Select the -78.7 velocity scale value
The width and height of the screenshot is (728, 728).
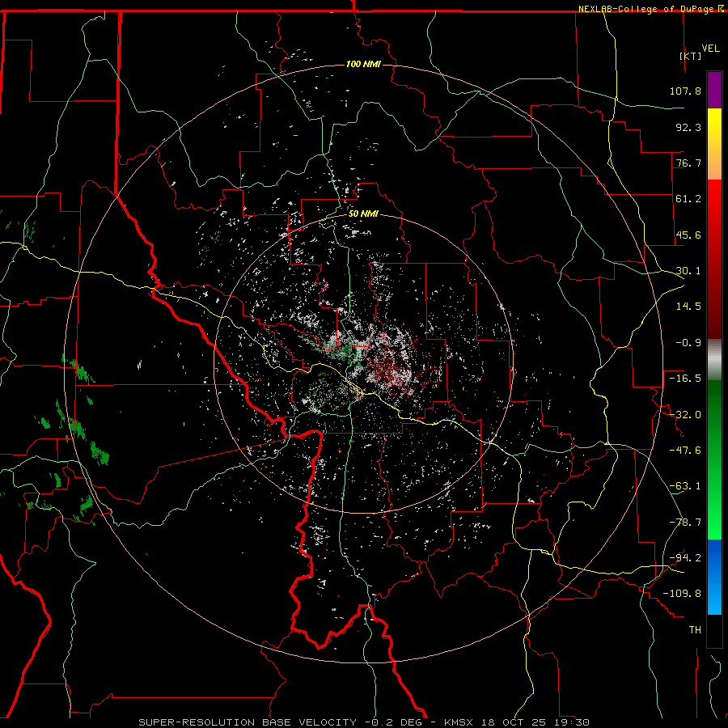pos(685,523)
